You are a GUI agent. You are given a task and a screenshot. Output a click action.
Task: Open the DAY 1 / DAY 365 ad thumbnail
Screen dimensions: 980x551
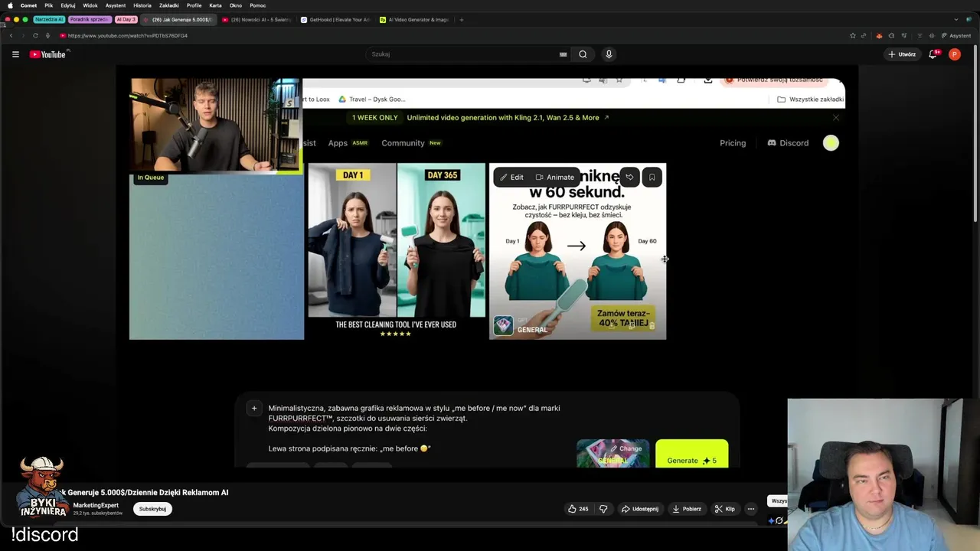397,250
